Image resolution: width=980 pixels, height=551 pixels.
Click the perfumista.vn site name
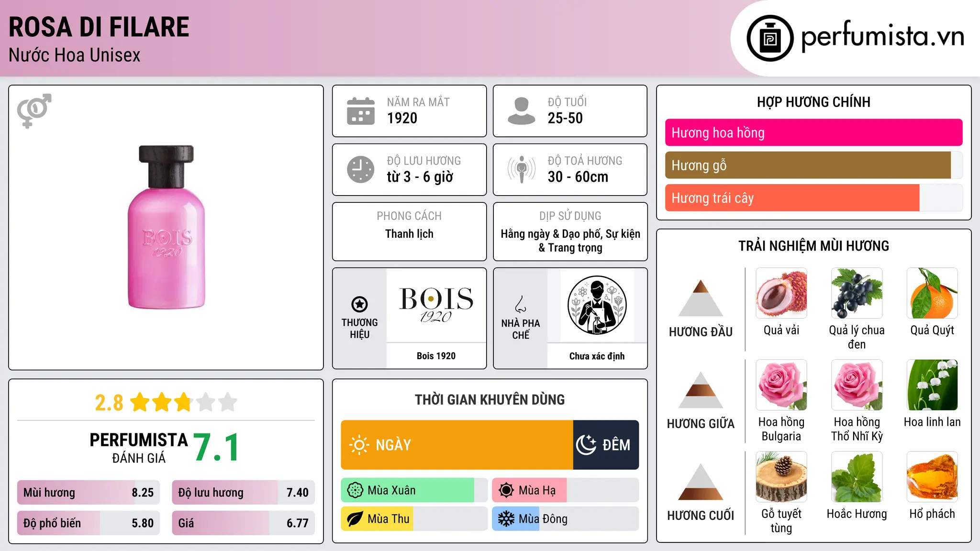[x=883, y=36]
